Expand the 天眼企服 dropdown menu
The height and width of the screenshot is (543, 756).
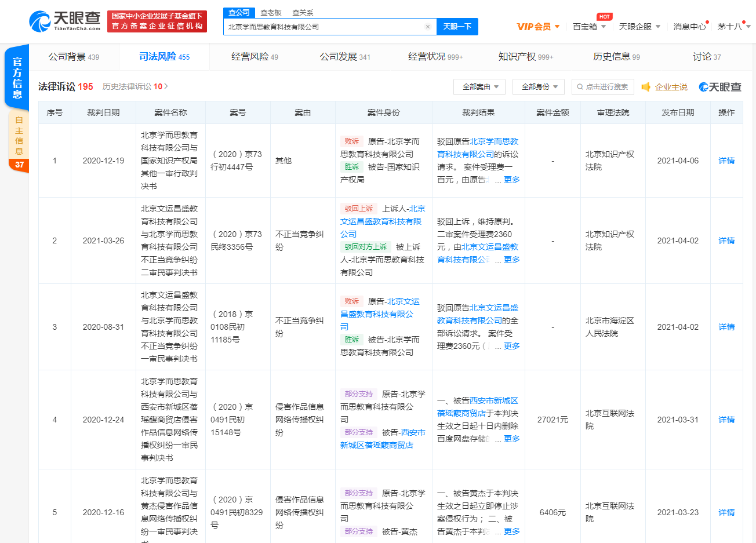pos(639,27)
